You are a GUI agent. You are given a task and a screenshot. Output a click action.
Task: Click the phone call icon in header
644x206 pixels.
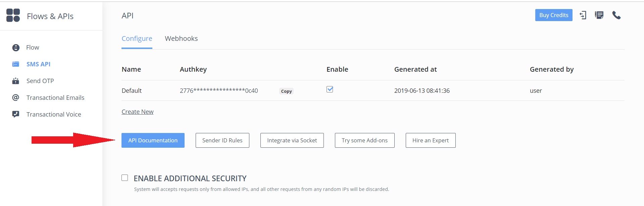tap(616, 15)
